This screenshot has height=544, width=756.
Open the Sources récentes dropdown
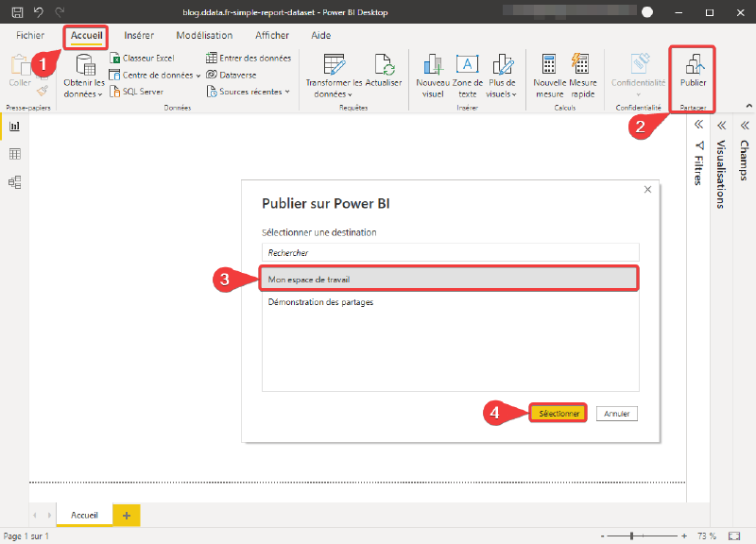pos(249,91)
